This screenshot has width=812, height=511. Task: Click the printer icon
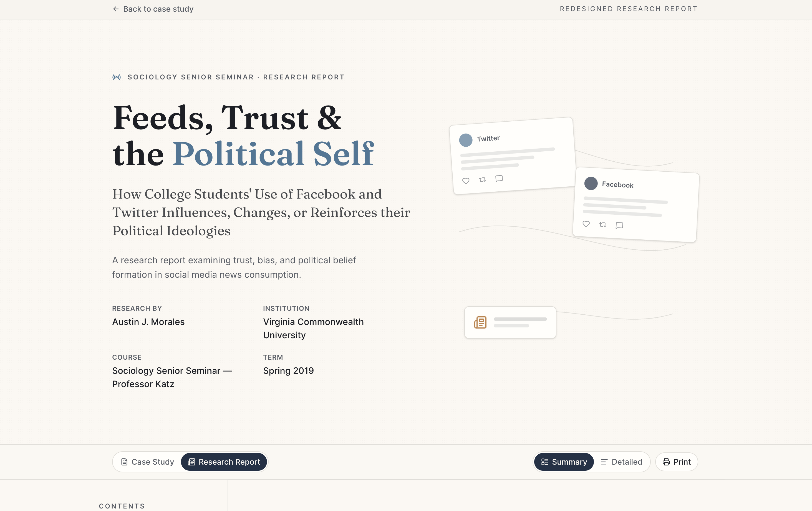(666, 462)
